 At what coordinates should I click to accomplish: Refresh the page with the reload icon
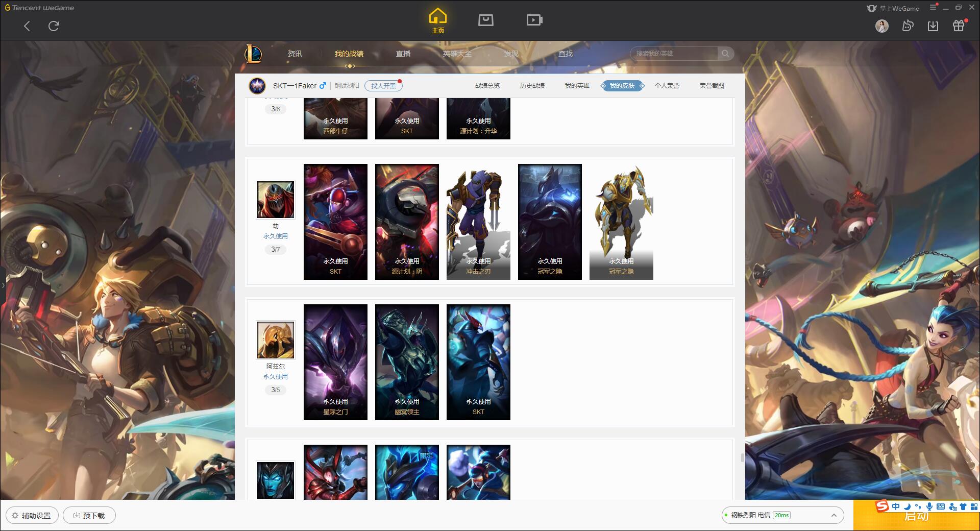[54, 26]
